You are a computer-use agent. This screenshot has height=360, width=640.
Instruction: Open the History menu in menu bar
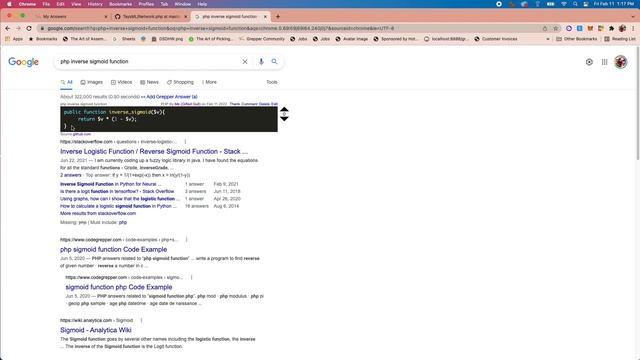pos(95,4)
